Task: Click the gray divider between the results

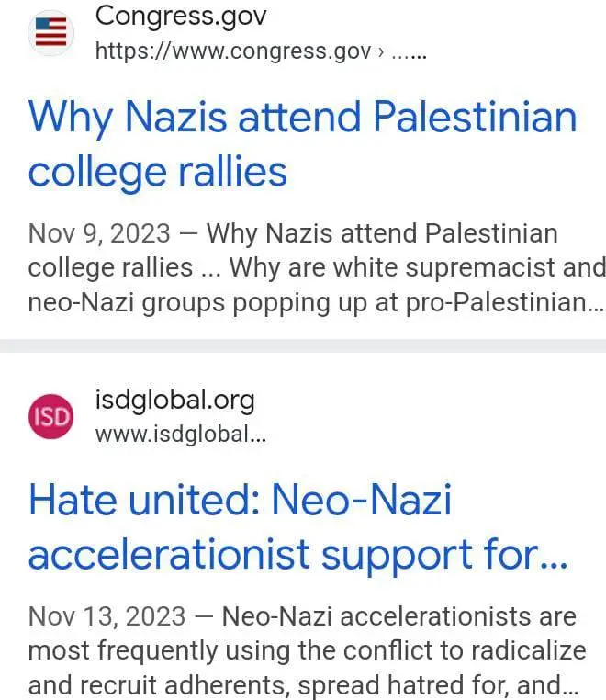Action: coord(303,345)
